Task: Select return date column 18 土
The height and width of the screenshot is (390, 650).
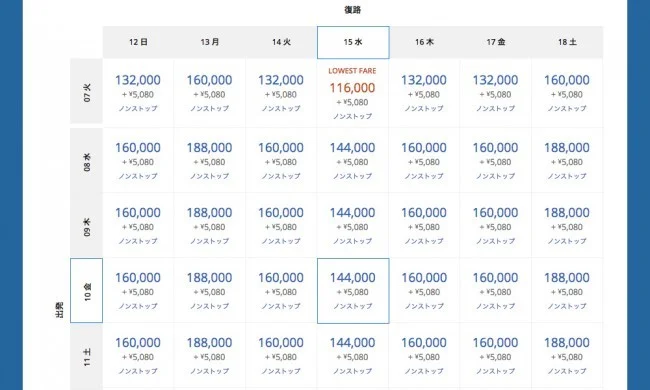Action: tap(567, 42)
